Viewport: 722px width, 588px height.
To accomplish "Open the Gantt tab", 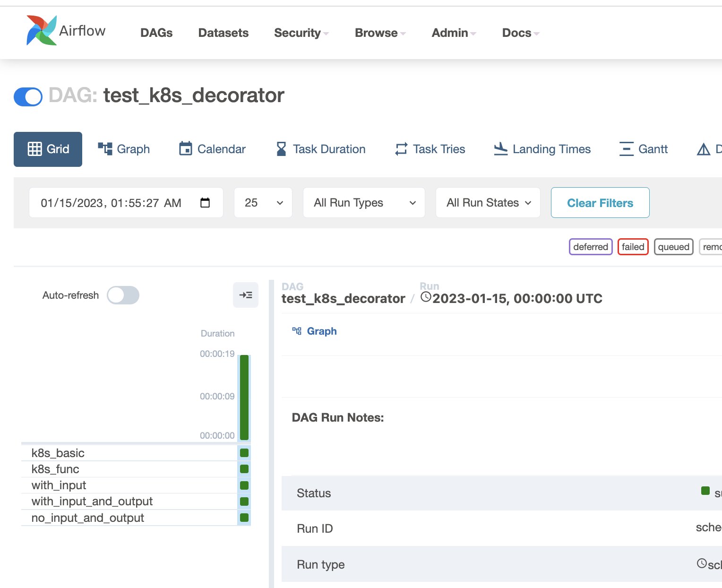I will 643,149.
